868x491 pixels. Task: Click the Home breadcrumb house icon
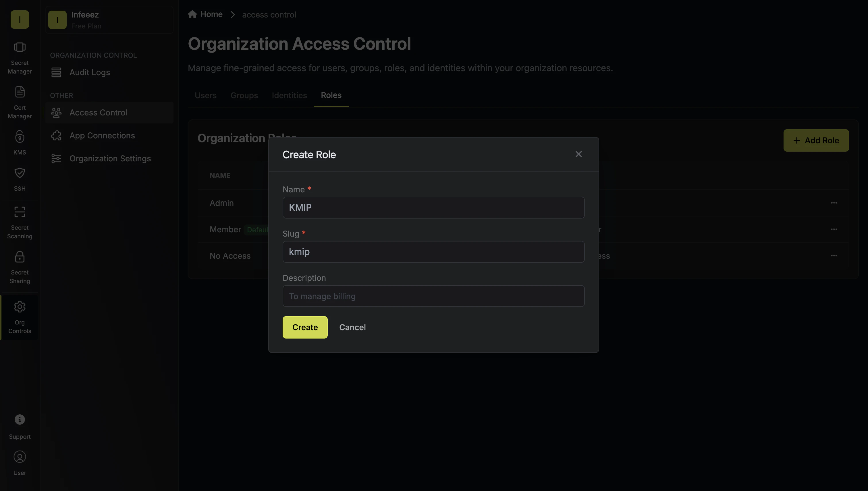pos(192,14)
